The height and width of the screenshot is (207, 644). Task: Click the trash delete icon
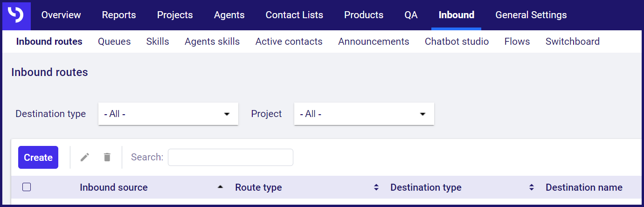pyautogui.click(x=107, y=157)
